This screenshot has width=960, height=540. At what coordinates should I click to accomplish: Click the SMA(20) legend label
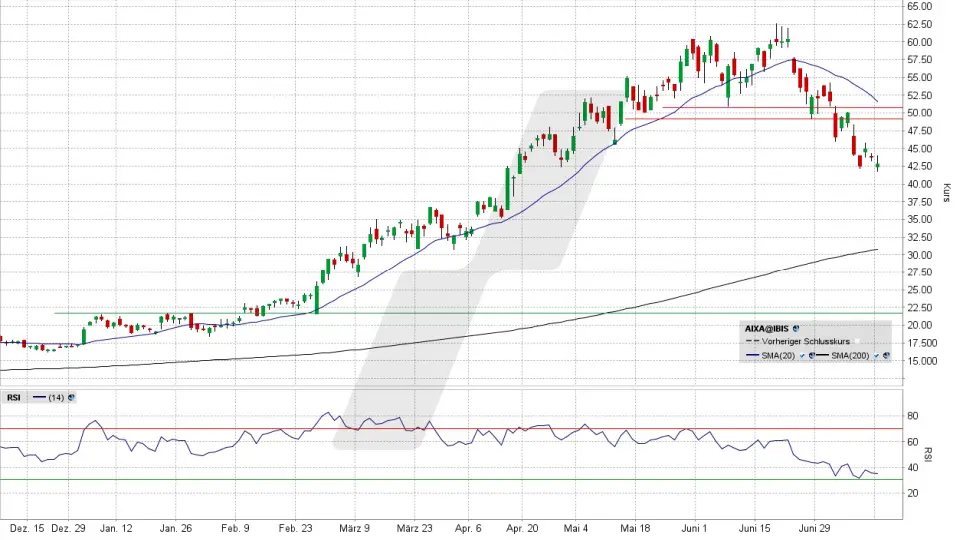(778, 356)
